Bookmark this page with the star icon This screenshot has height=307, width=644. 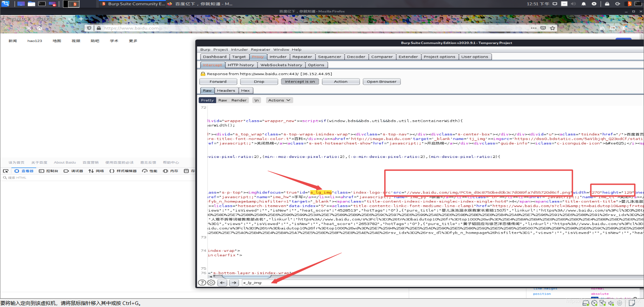552,28
